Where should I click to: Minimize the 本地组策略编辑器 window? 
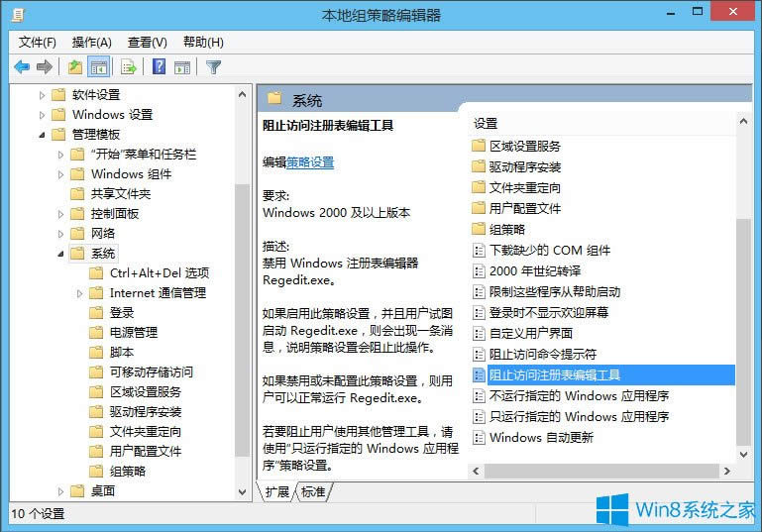[671, 12]
